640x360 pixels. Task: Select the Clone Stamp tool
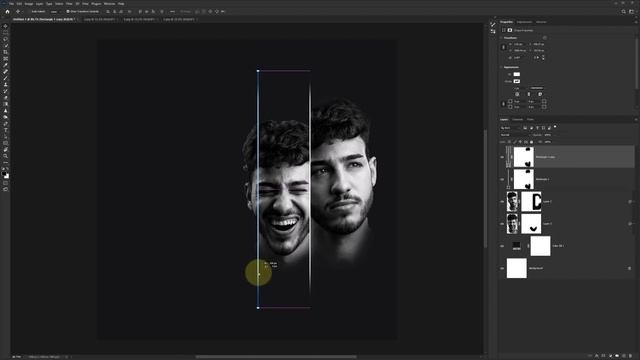coord(6,84)
